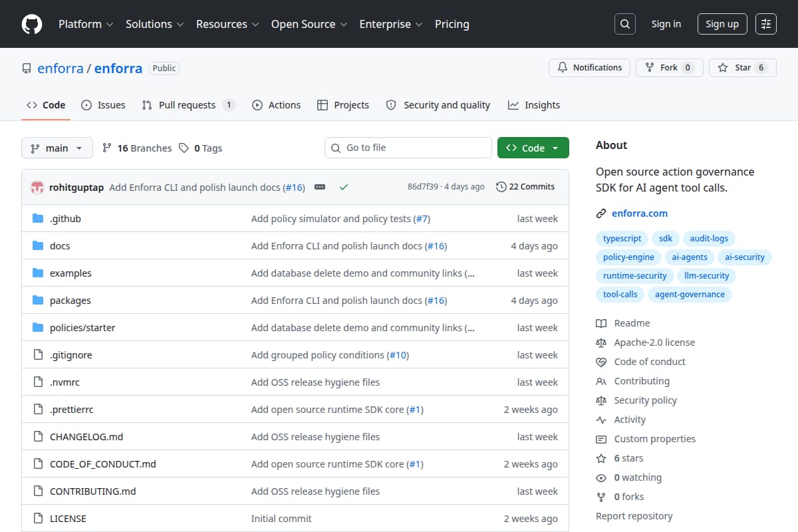
Task: Star the enforra repository
Action: click(x=743, y=68)
